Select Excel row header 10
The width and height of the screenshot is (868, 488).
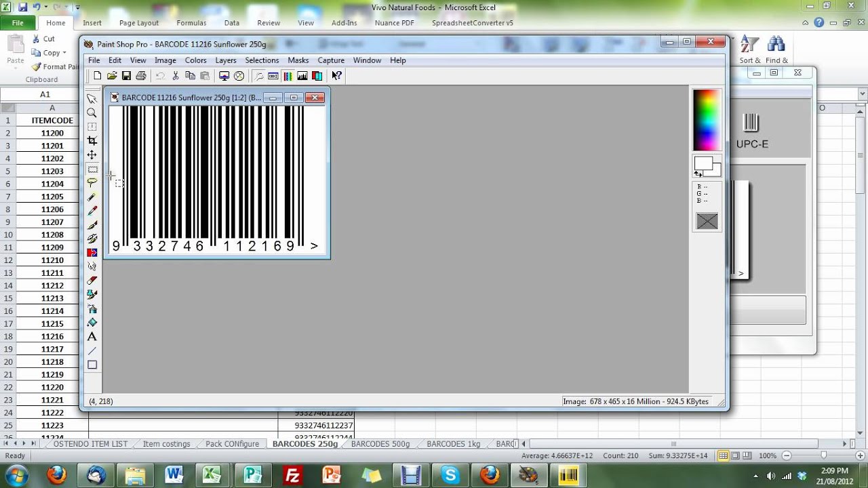[8, 235]
